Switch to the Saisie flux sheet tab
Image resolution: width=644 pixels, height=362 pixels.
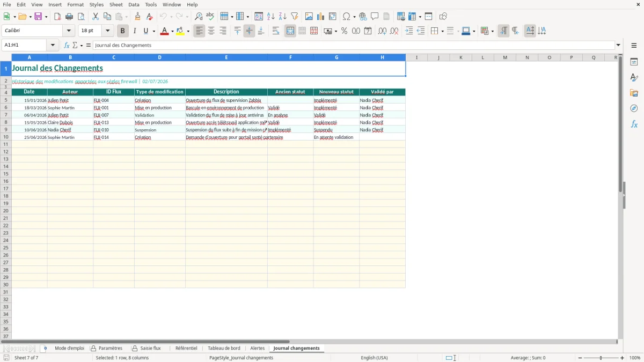(x=146, y=348)
